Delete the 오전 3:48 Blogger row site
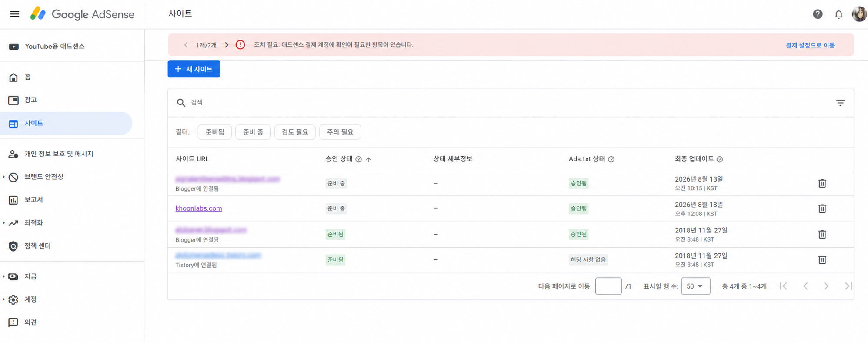The image size is (868, 343). 822,234
